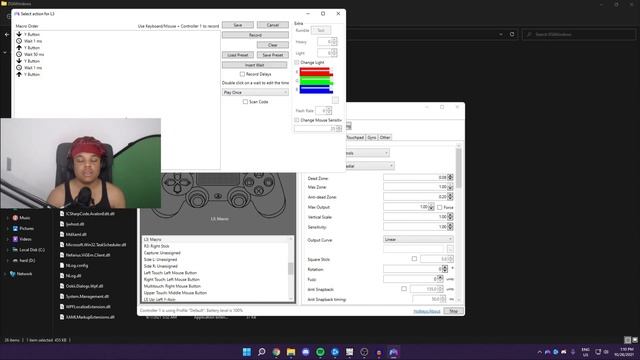Screen dimensions: 640x360
Task: Click right analog stick on controller image
Action: pos(239,200)
